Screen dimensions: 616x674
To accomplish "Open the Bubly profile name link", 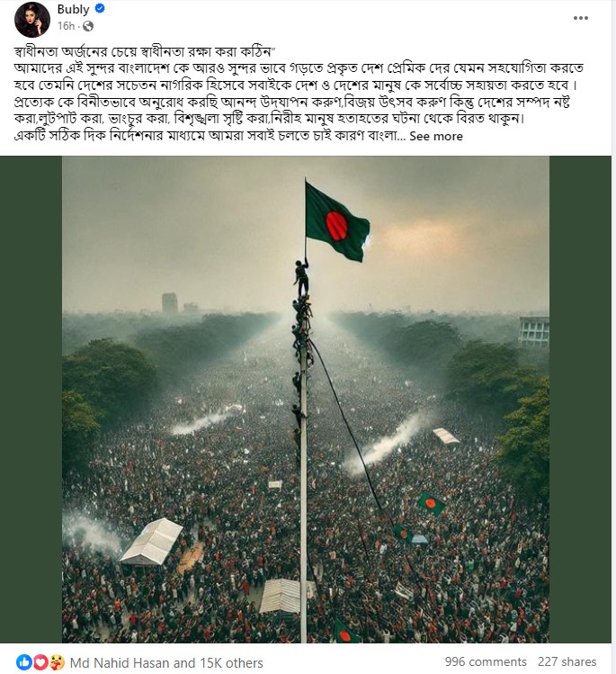I will 73,9.
